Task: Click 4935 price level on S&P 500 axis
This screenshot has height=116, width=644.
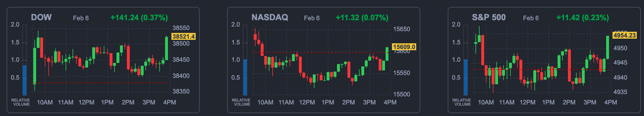Action: [x=620, y=92]
